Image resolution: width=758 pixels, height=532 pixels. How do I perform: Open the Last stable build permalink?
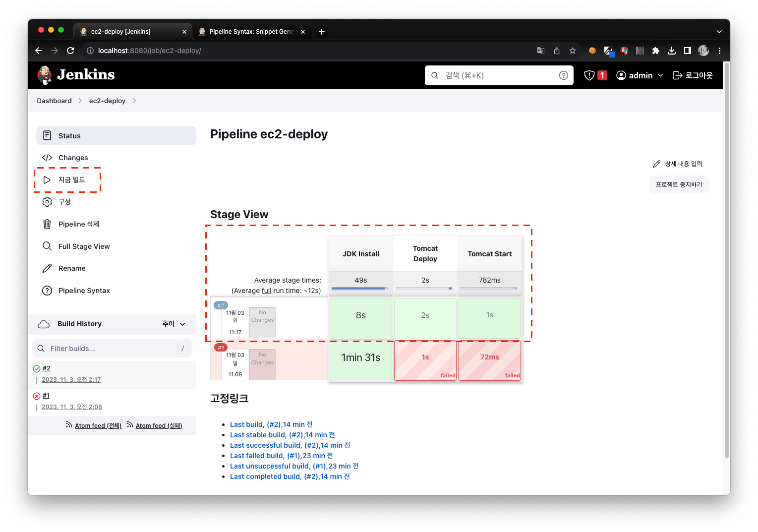283,435
